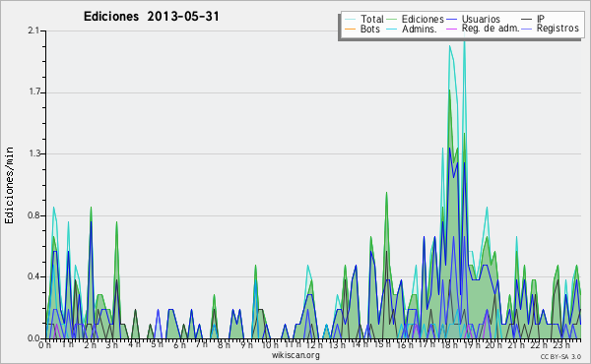
Task: Click the '21 h' x-axis tick label
Action: coord(516,344)
